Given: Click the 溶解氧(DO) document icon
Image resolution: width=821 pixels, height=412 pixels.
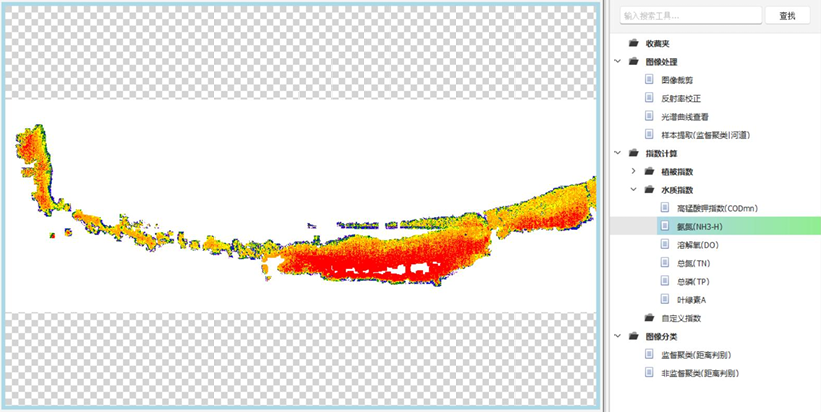Looking at the screenshot, I should (665, 245).
